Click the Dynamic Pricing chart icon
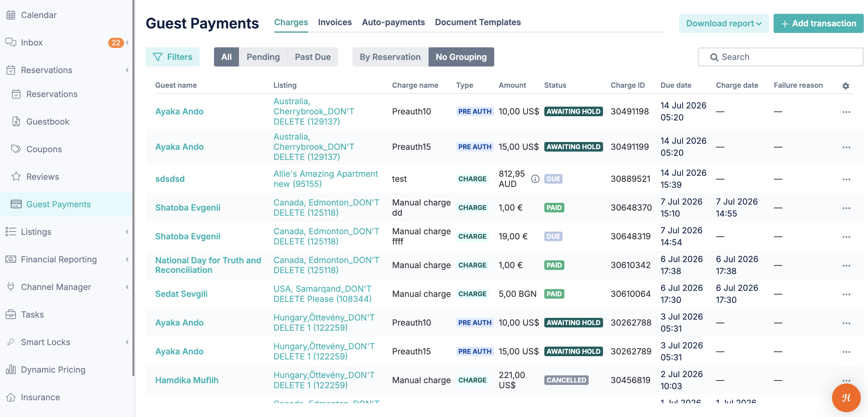Image resolution: width=868 pixels, height=417 pixels. [11, 369]
